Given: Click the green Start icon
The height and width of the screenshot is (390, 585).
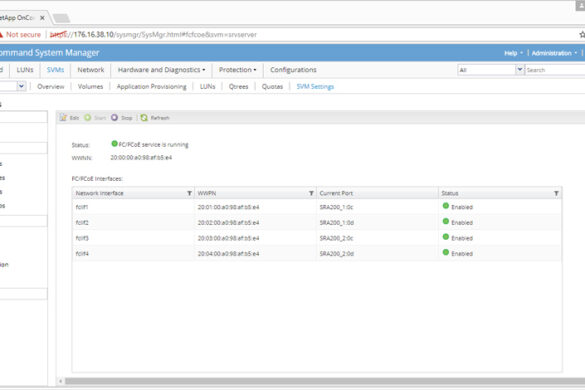Looking at the screenshot, I should (x=87, y=118).
